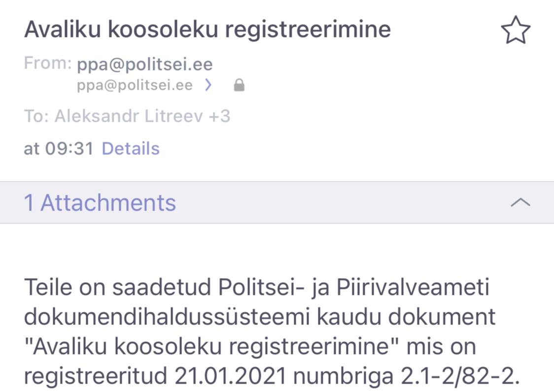Select the date 21.01.2021 in body

coord(230,376)
